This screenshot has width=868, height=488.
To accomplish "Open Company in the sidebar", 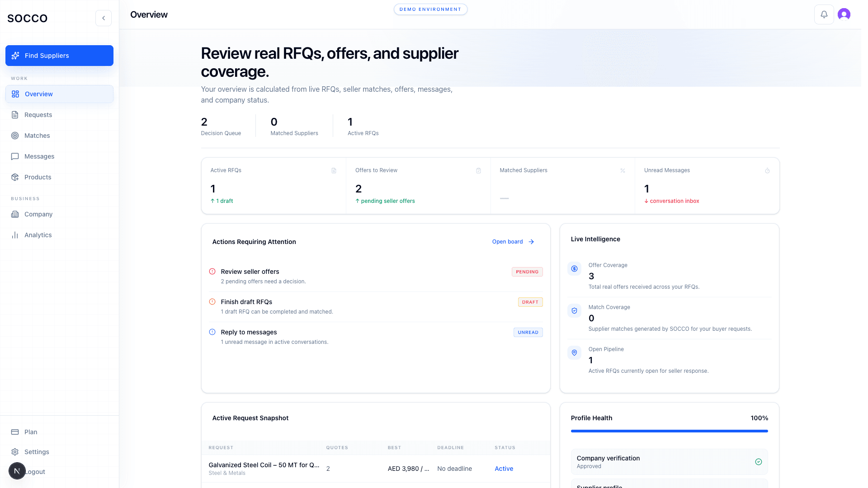I will point(59,214).
